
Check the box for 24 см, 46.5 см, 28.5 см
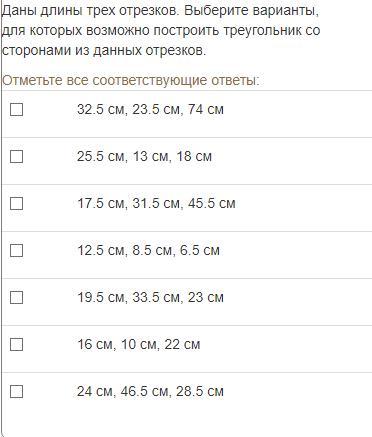click(16, 391)
